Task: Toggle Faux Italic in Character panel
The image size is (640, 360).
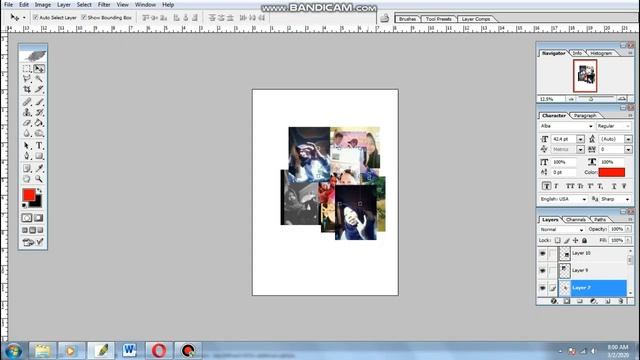Action: coord(556,186)
